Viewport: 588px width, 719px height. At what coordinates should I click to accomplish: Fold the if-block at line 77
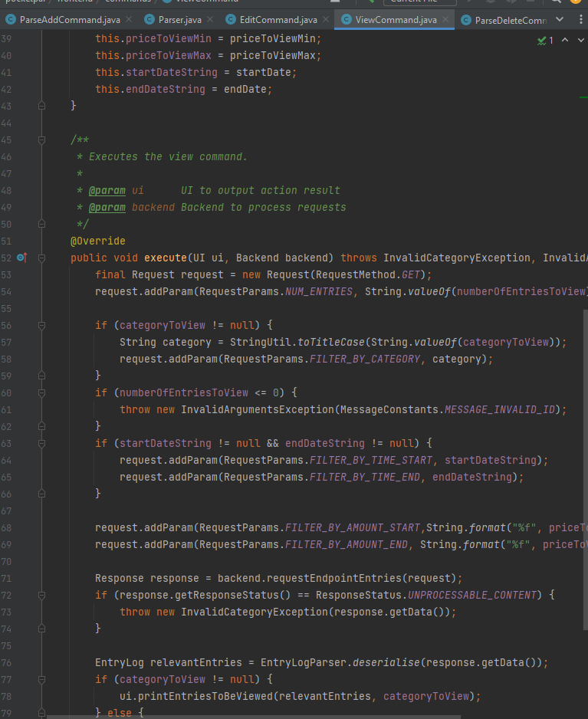click(x=41, y=679)
